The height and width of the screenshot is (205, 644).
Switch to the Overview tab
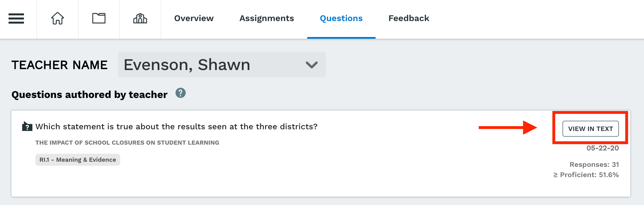click(x=194, y=19)
